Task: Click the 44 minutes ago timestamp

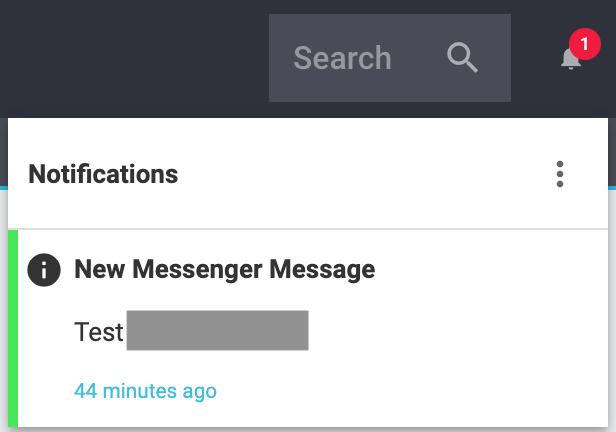Action: click(x=145, y=390)
